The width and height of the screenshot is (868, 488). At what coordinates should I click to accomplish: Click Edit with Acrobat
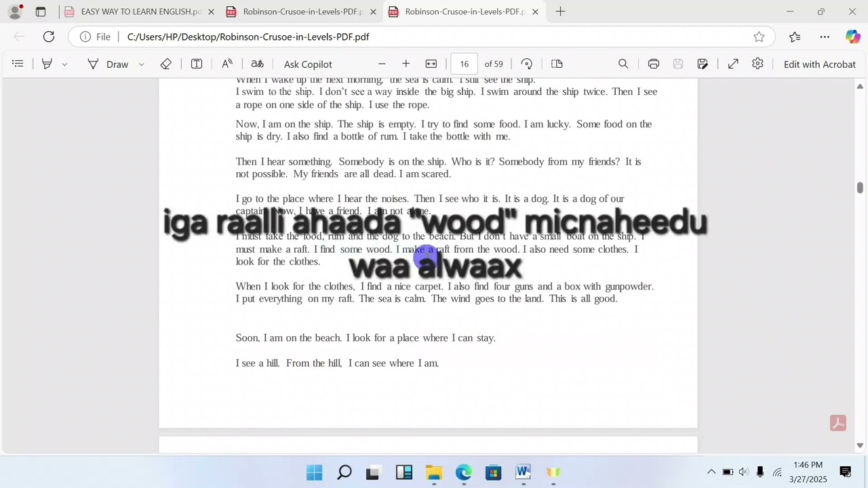point(820,64)
